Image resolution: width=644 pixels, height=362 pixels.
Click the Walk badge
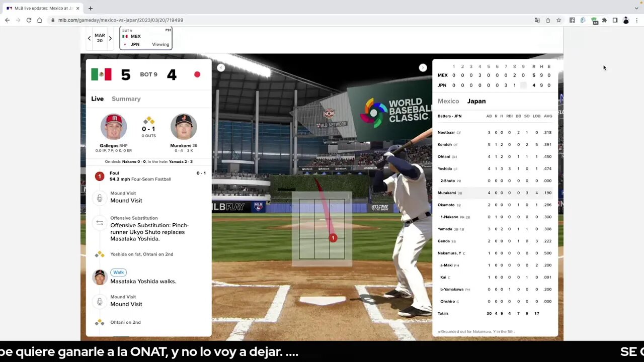tap(119, 273)
